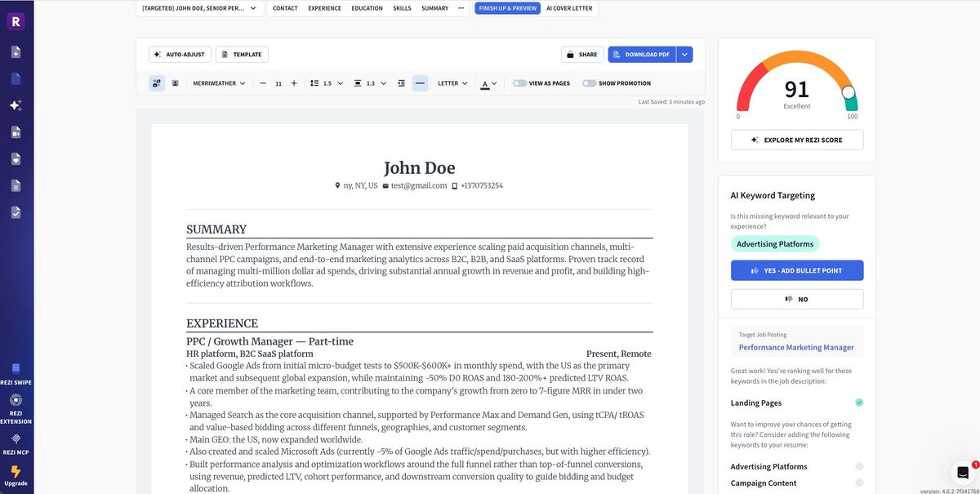The width and height of the screenshot is (980, 494).
Task: Click the Template button
Action: pyautogui.click(x=242, y=55)
